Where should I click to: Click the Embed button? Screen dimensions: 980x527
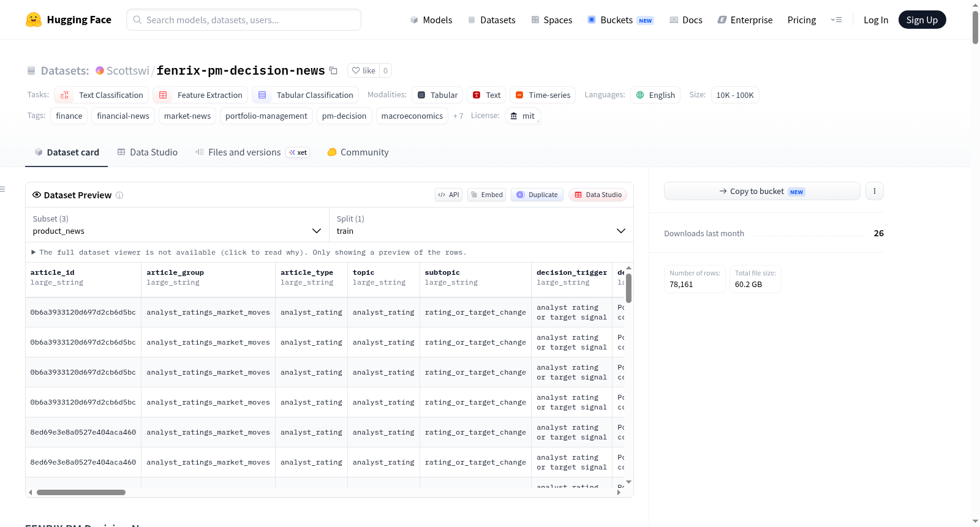point(486,195)
